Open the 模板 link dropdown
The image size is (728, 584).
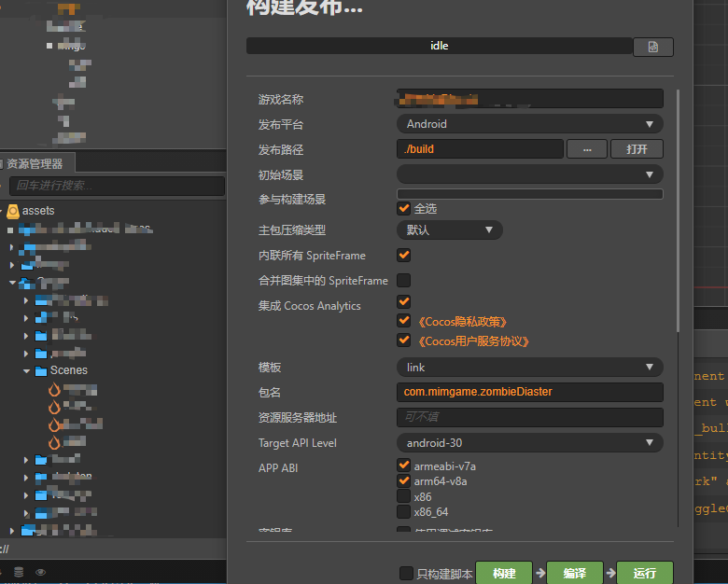coord(530,368)
